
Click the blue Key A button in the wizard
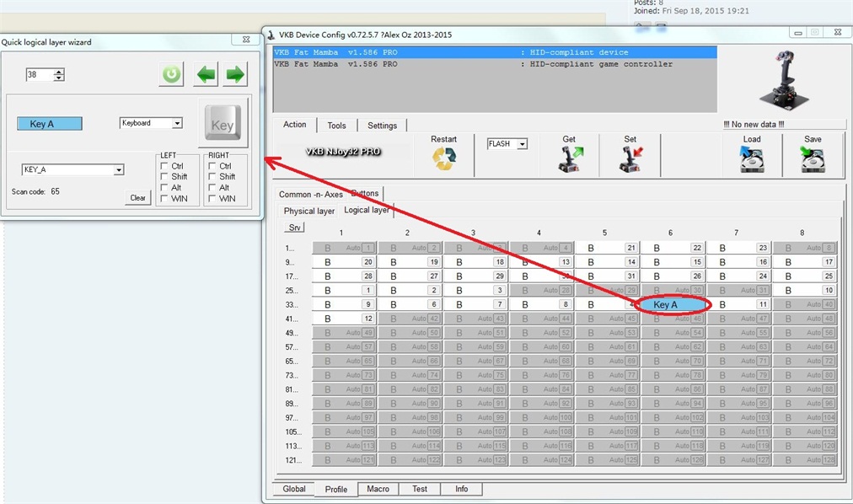[x=50, y=124]
